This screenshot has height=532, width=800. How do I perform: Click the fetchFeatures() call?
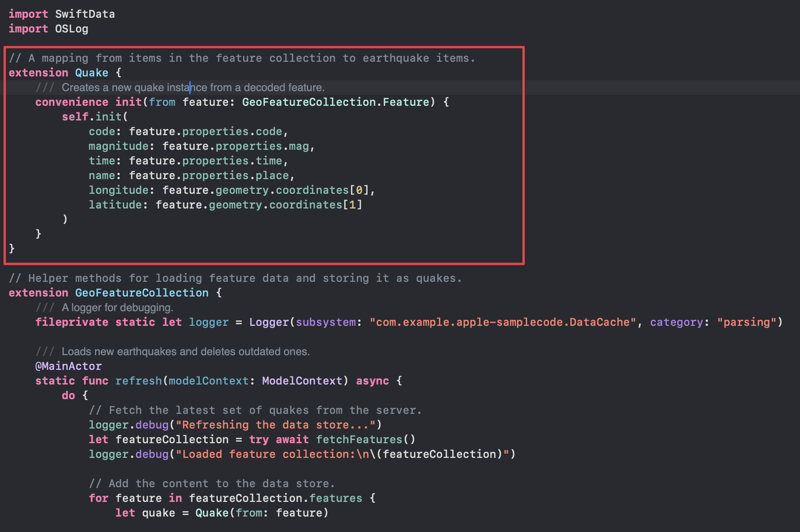365,439
